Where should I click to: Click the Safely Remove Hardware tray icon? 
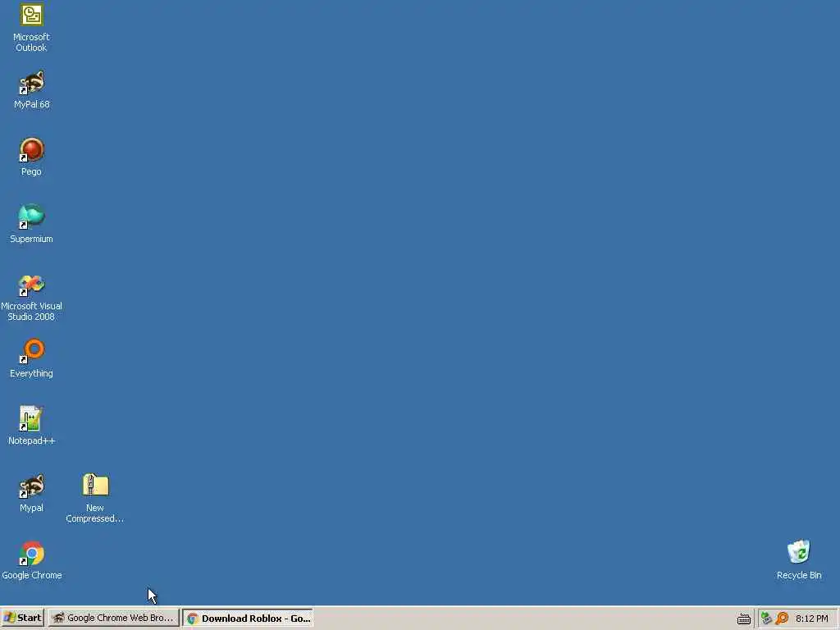[766, 619]
